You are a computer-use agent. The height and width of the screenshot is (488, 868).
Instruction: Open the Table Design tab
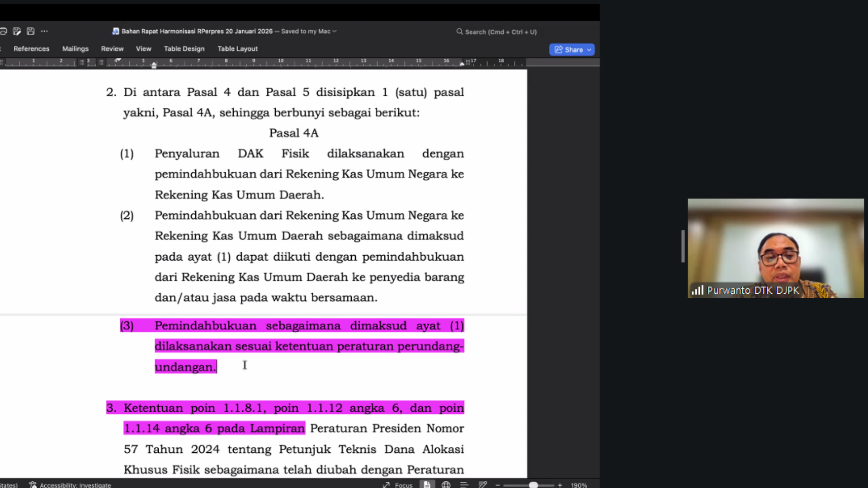coord(184,49)
